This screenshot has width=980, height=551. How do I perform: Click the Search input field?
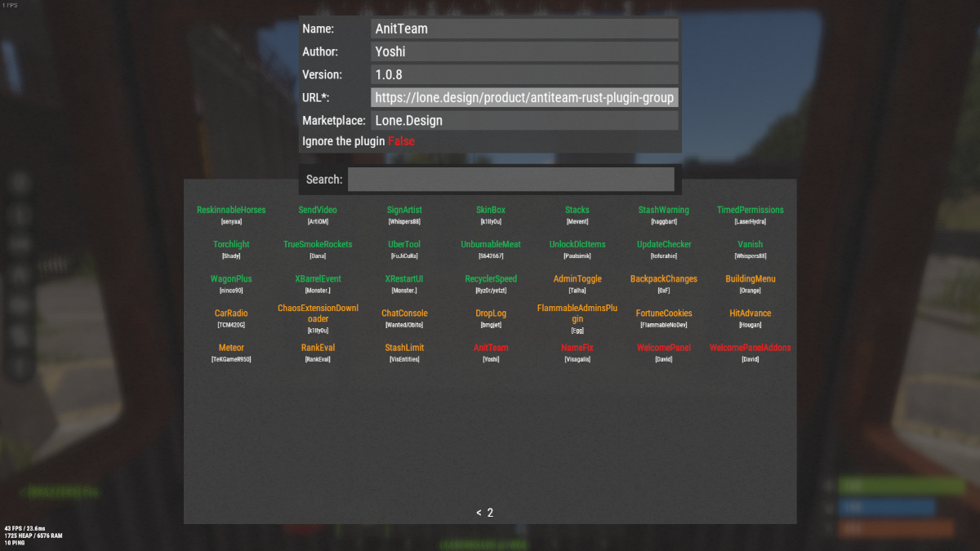click(x=510, y=180)
